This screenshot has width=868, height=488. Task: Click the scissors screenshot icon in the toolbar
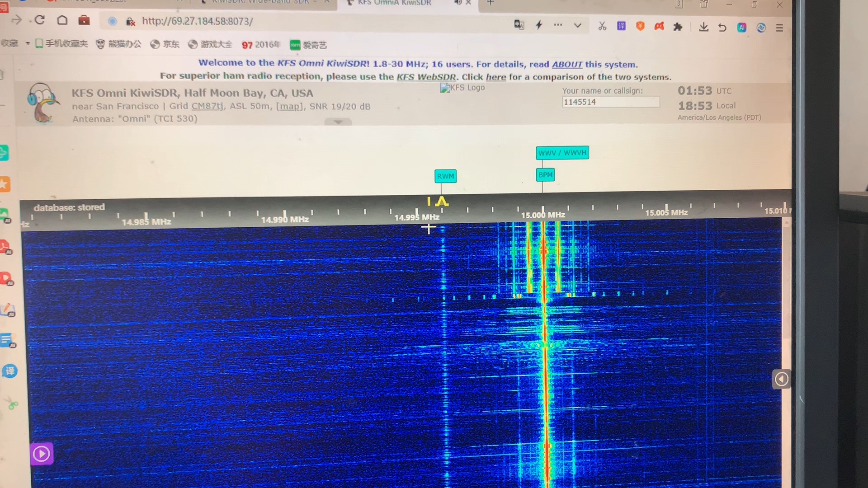pyautogui.click(x=602, y=26)
